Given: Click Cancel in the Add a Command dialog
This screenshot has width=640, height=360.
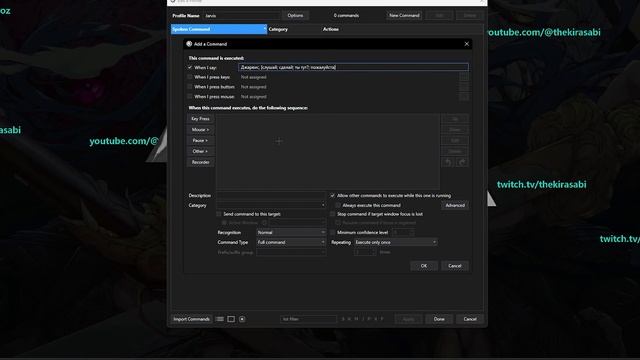Looking at the screenshot, I should coord(455,266).
